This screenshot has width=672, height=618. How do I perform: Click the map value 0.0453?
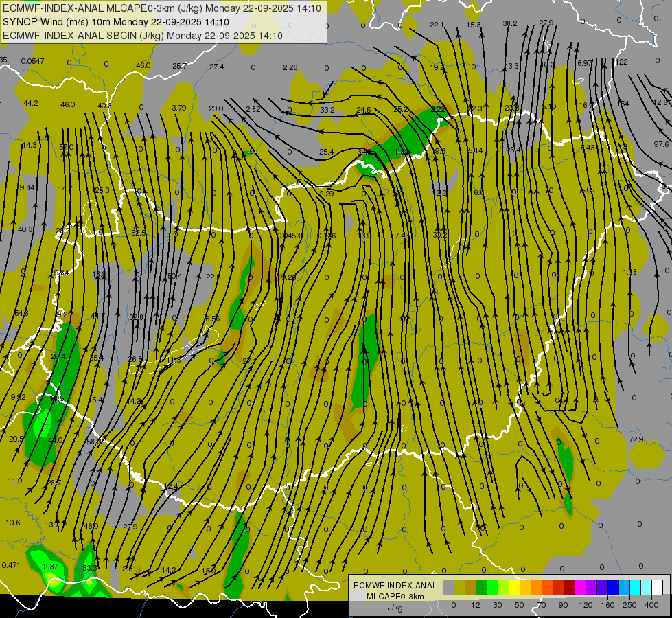tap(289, 236)
